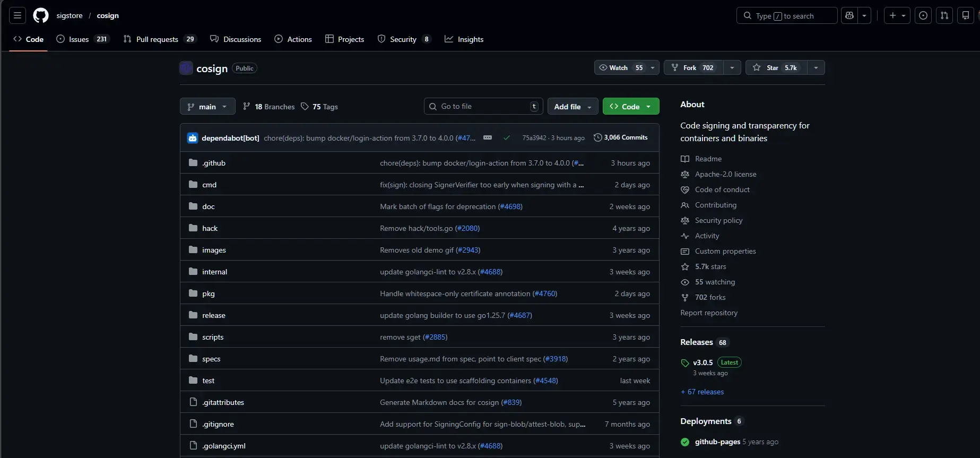Open pull request #4698 link

pos(510,206)
